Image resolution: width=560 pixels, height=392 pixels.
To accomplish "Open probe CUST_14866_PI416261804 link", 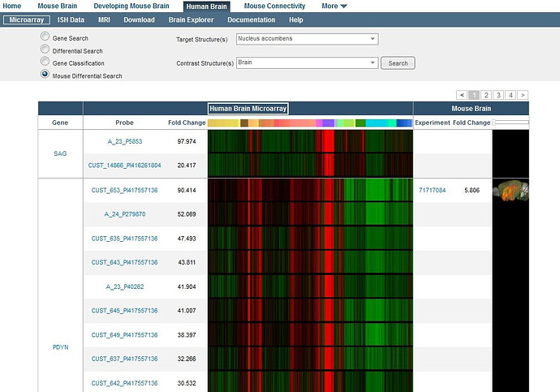I will point(125,166).
